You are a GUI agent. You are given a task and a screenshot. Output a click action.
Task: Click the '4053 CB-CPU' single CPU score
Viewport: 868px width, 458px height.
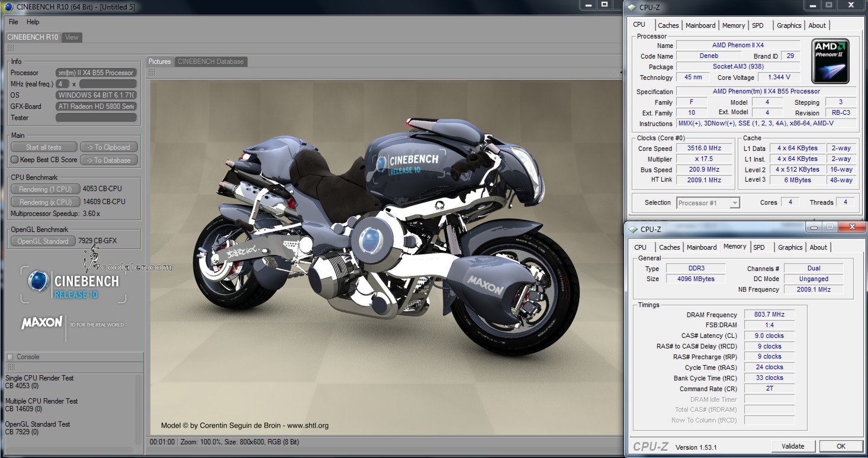(102, 189)
